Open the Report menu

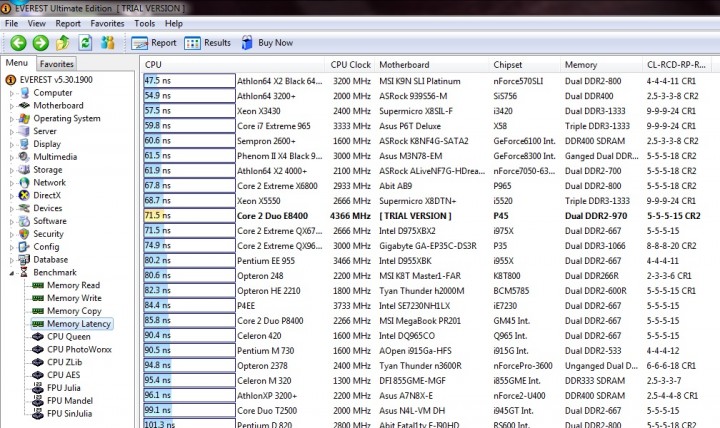click(68, 23)
